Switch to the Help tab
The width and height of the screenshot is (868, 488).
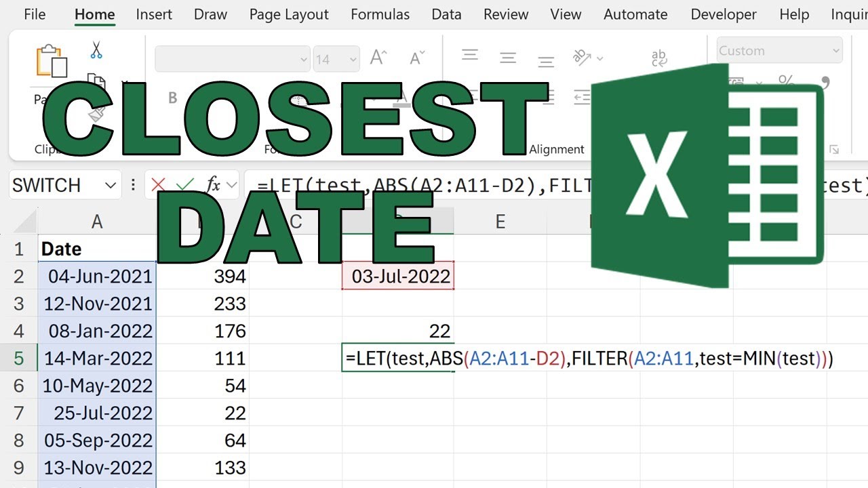794,14
